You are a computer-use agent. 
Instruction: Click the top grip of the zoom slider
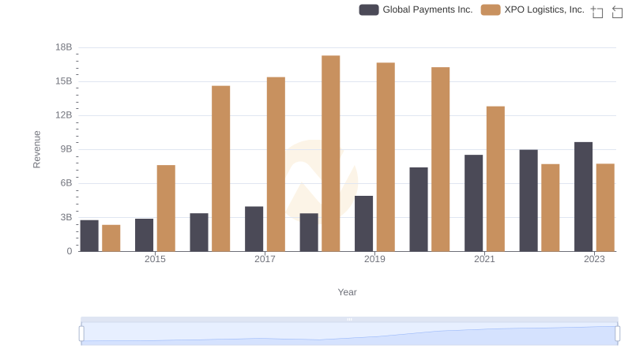349,319
